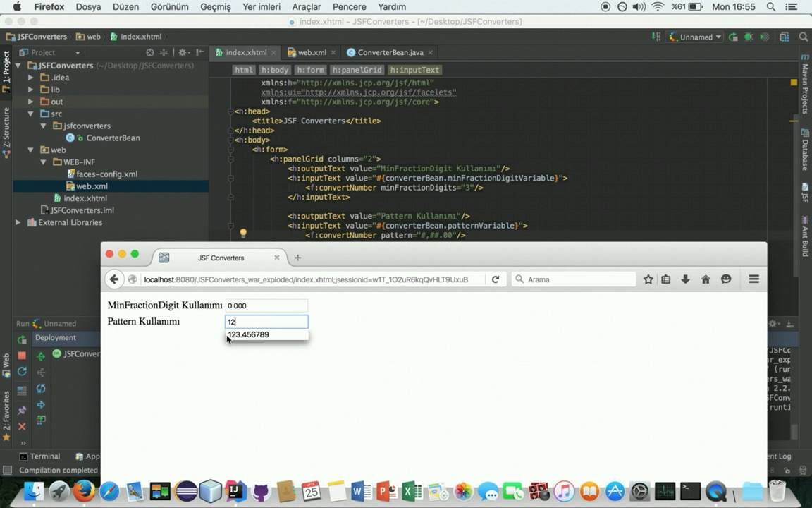Collapse the JSFConverters project root
812x508 pixels.
pyautogui.click(x=18, y=66)
